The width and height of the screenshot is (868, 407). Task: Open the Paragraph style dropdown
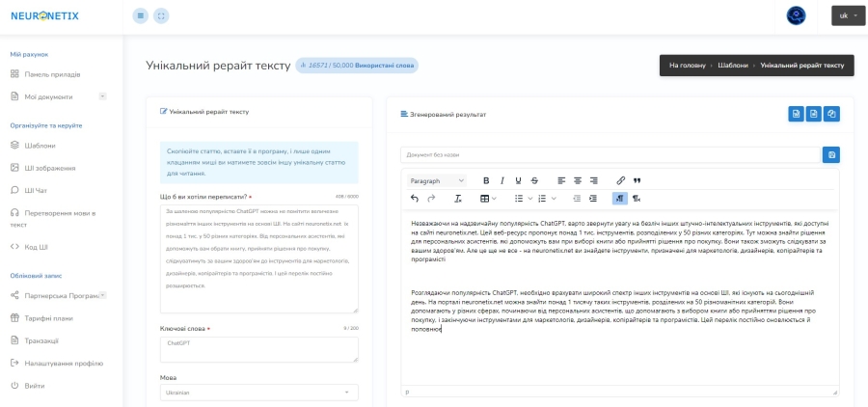point(437,180)
